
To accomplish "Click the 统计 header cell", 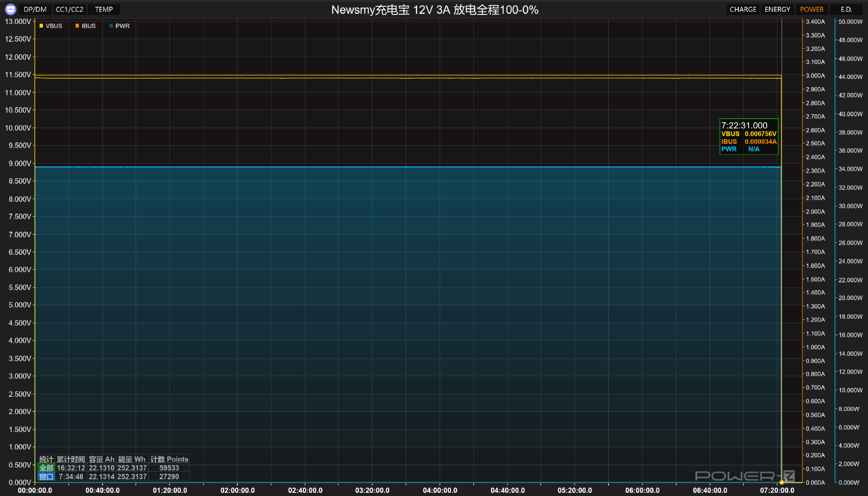I will click(46, 459).
